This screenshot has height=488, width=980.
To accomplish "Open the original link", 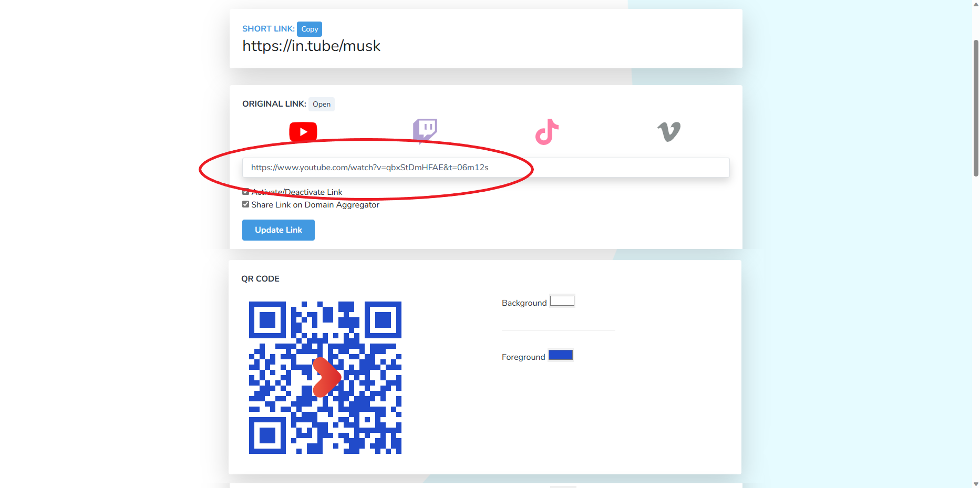I will point(322,104).
